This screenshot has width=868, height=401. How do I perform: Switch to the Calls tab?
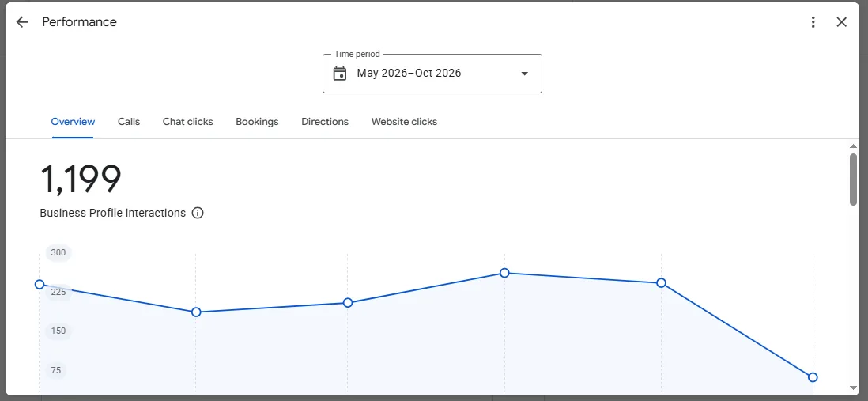point(129,122)
